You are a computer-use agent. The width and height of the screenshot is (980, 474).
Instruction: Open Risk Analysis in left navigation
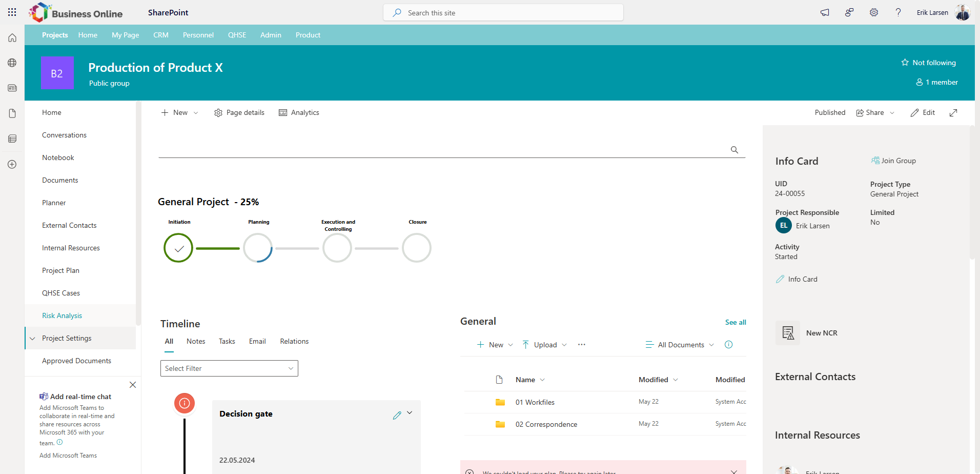click(62, 315)
